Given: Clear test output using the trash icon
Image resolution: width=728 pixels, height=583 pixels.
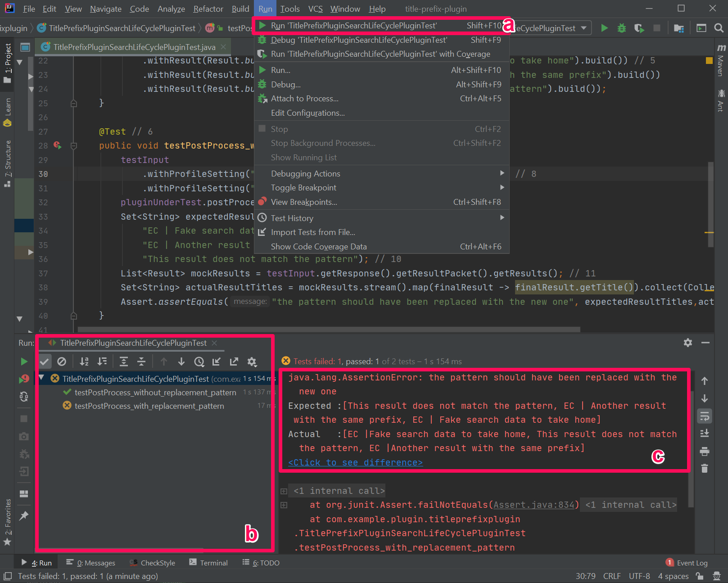Looking at the screenshot, I should [705, 468].
